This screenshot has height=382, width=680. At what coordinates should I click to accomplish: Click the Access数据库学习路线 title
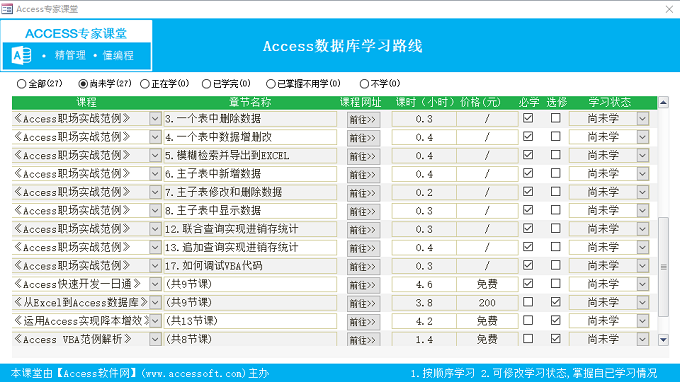343,46
